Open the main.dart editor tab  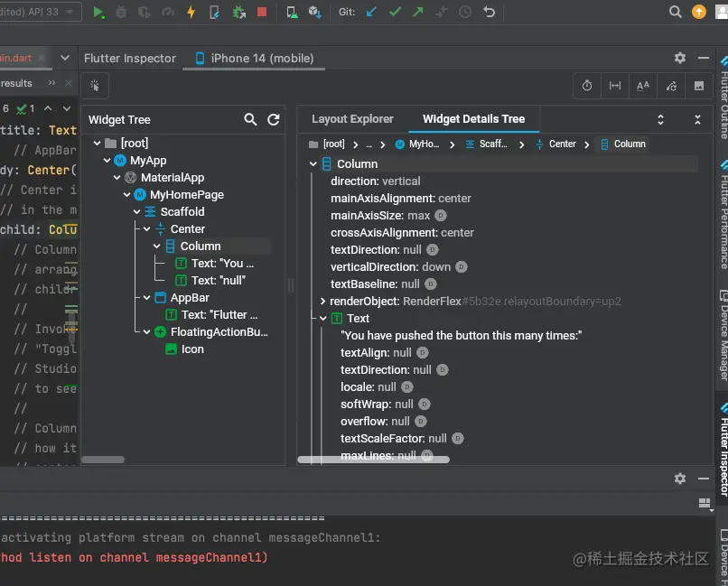[16, 58]
